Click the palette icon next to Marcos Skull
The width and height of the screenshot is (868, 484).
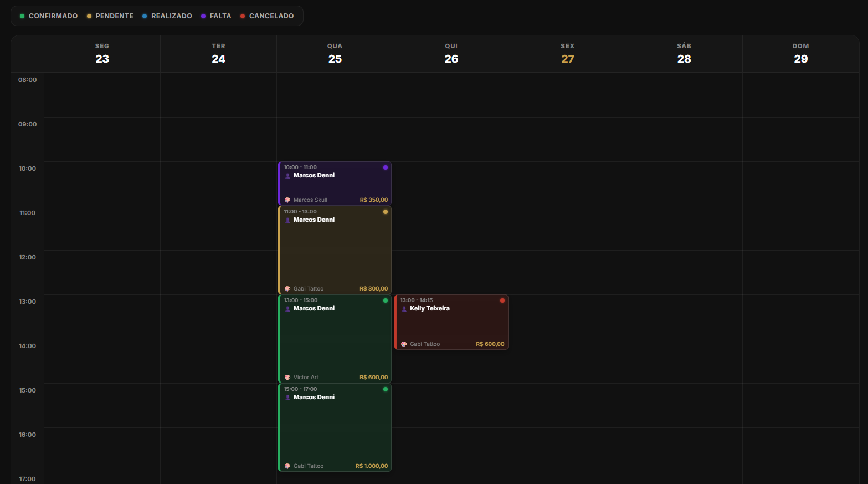(x=287, y=200)
